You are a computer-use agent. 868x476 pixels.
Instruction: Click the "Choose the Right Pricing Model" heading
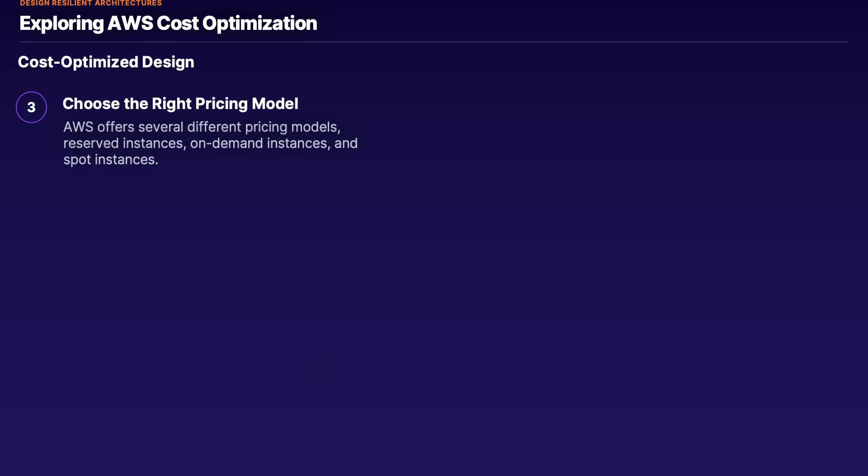pos(180,104)
